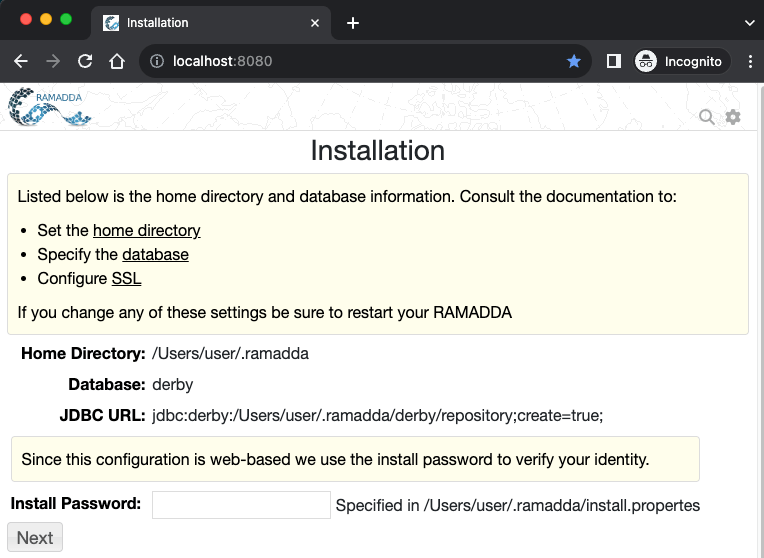764x558 pixels.
Task: Open the page search magnifier icon
Action: [707, 117]
